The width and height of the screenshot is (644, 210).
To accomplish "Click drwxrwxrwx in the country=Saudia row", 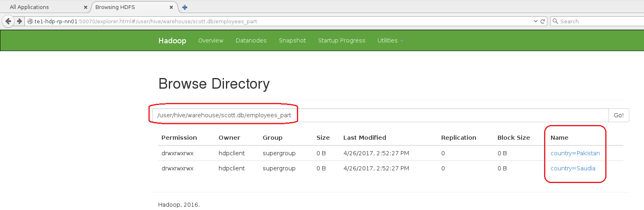I will coord(177,168).
